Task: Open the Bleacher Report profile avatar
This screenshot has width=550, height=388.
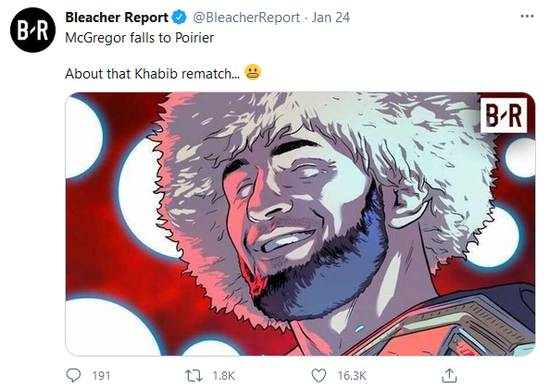Action: pos(33,30)
